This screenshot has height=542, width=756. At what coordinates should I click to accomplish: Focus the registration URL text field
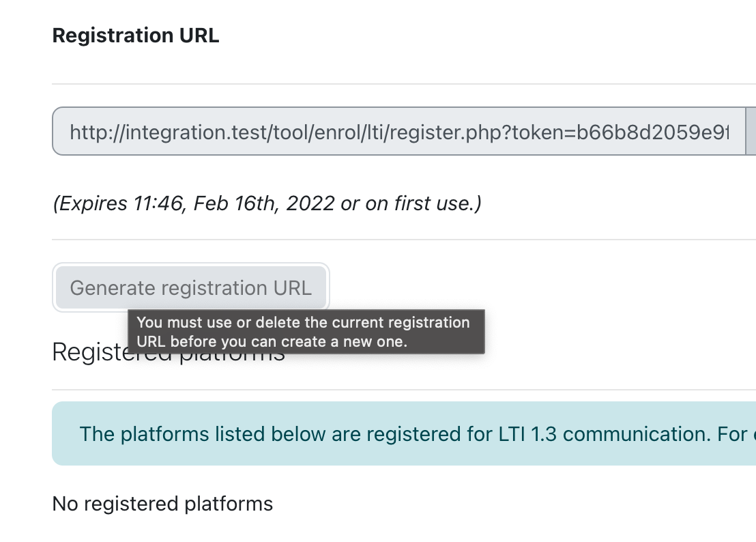[398, 131]
